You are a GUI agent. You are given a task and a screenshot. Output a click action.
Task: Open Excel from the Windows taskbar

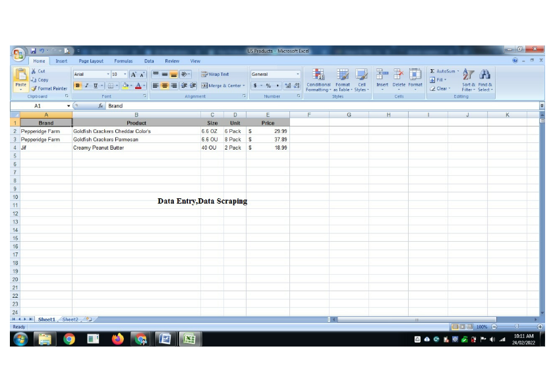click(189, 339)
